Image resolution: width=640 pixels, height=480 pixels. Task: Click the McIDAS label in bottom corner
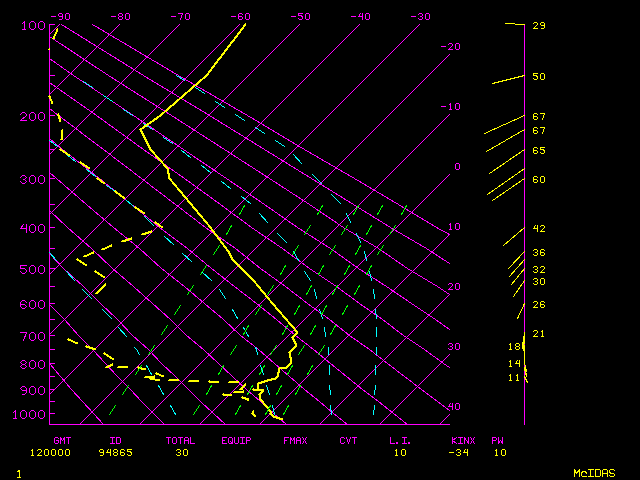coord(593,472)
